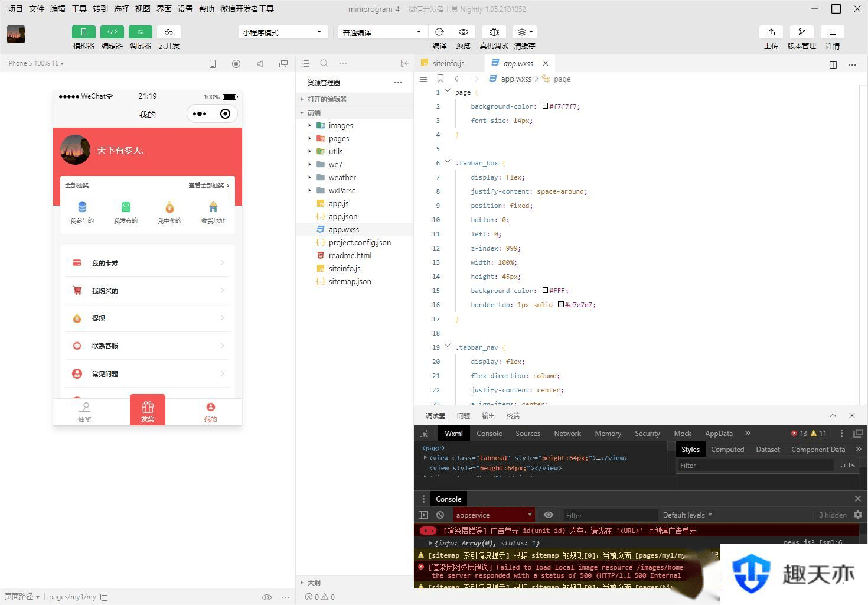Click the #e7e7e7 border color swatch
Screen dimensions: 868x605
[x=561, y=305]
